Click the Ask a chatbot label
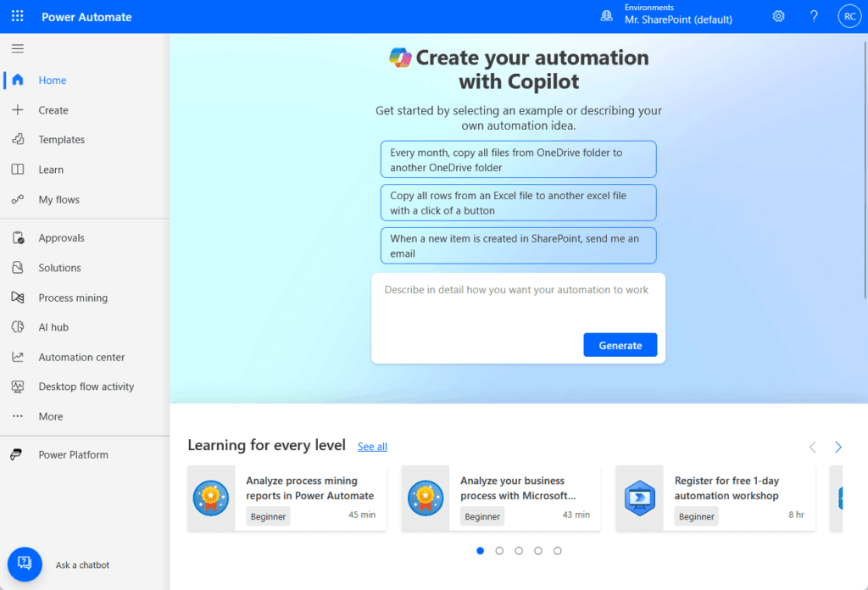Image resolution: width=868 pixels, height=590 pixels. 82,565
